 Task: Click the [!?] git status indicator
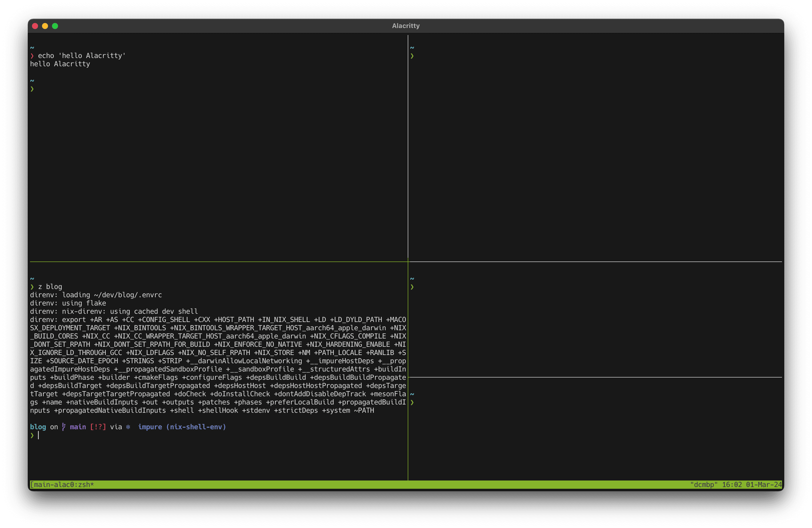98,427
